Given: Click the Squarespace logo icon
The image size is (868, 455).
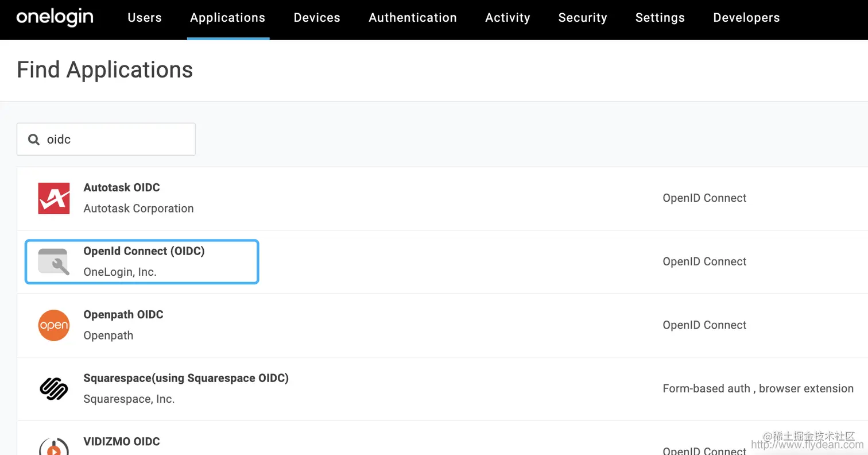Looking at the screenshot, I should (54, 389).
